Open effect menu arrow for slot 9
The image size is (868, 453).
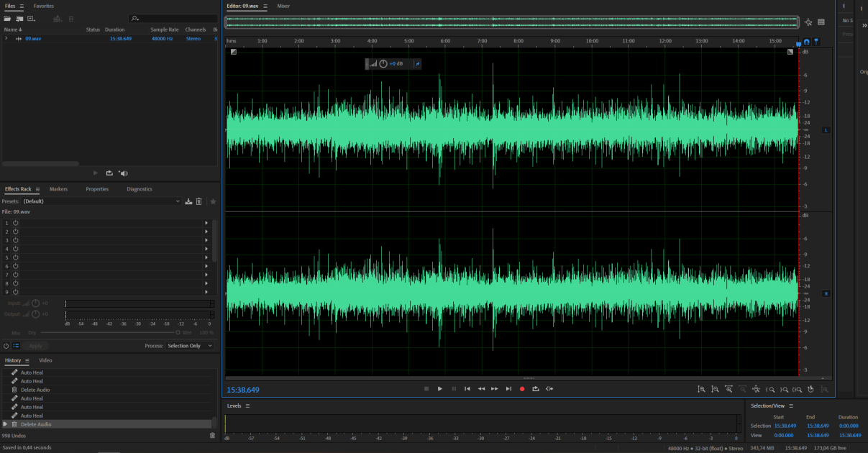(x=206, y=292)
